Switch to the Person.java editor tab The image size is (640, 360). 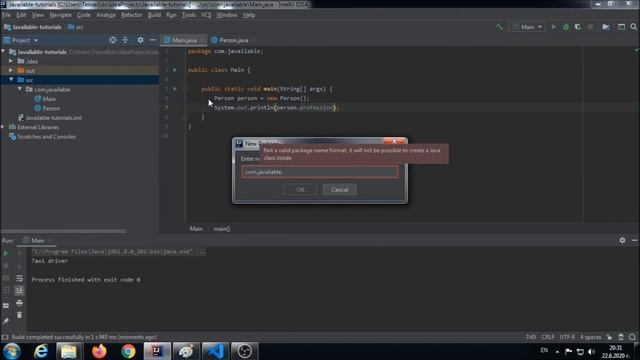233,40
